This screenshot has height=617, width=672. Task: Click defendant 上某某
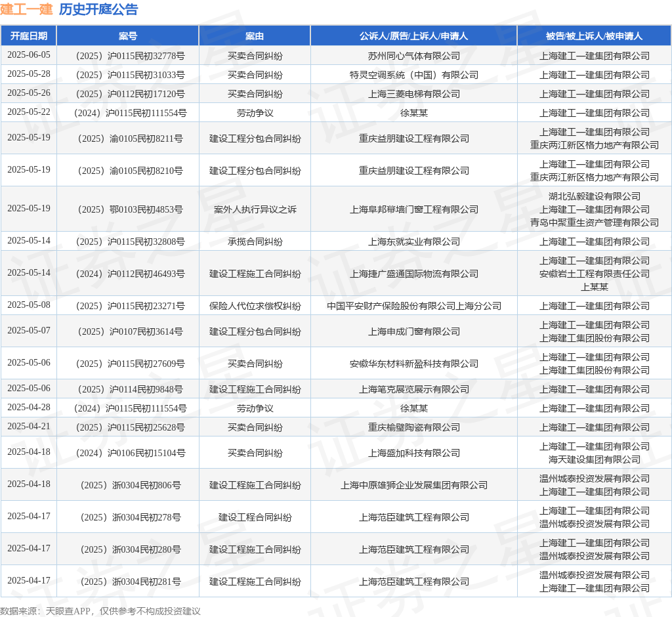(594, 287)
